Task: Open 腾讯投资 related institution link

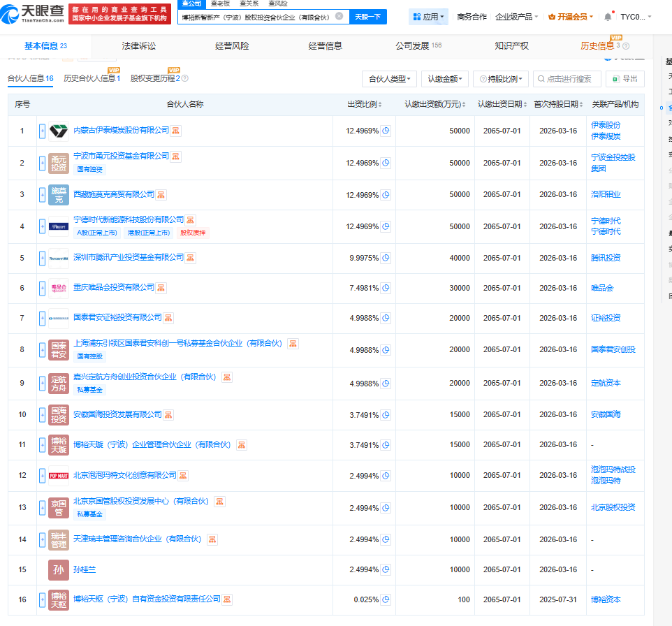Action: (606, 258)
